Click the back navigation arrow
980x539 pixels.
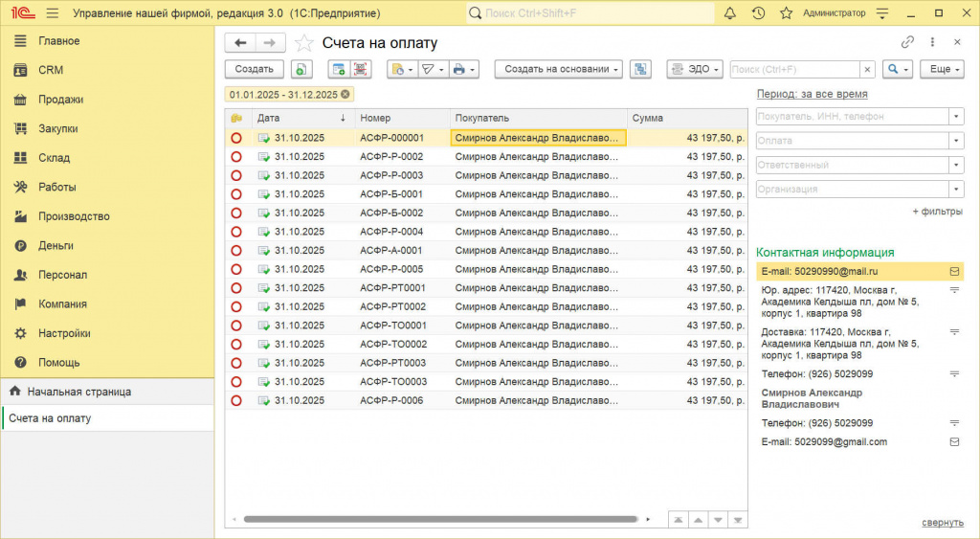(240, 43)
